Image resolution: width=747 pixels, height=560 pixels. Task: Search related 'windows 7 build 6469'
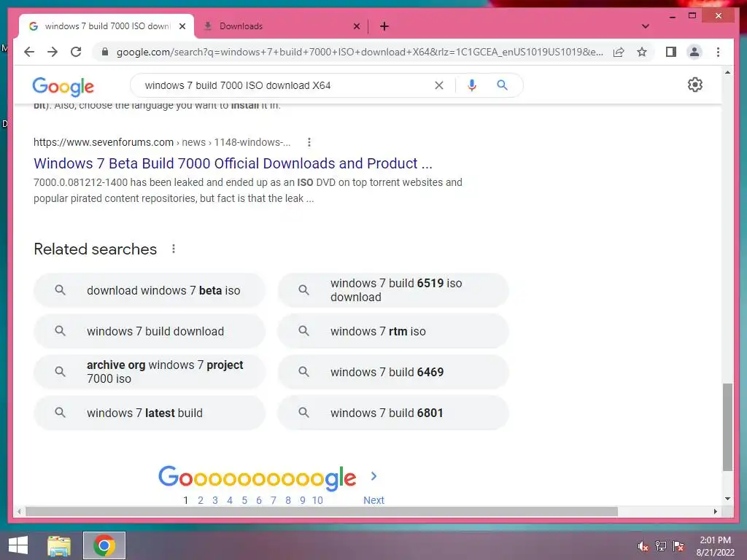(x=393, y=372)
